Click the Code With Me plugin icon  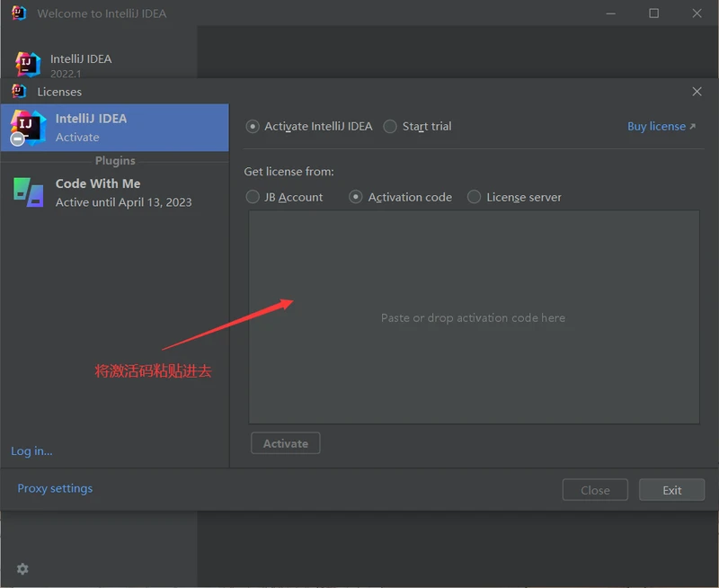click(28, 192)
